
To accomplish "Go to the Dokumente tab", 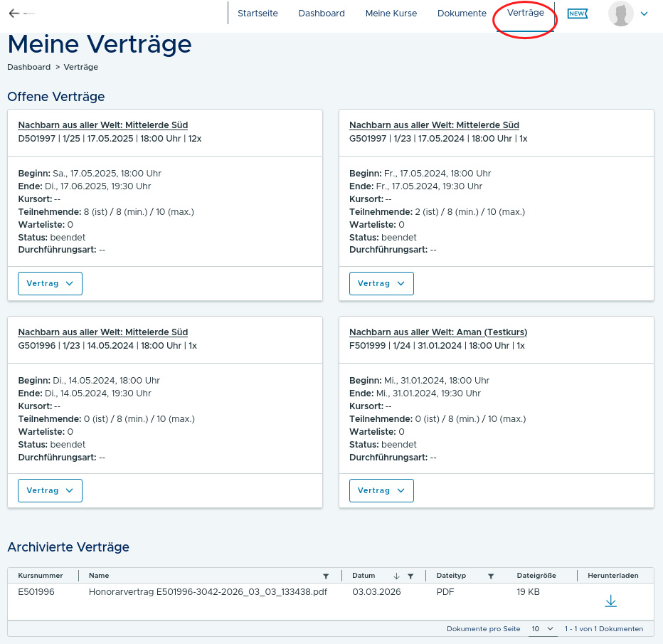I will point(462,14).
